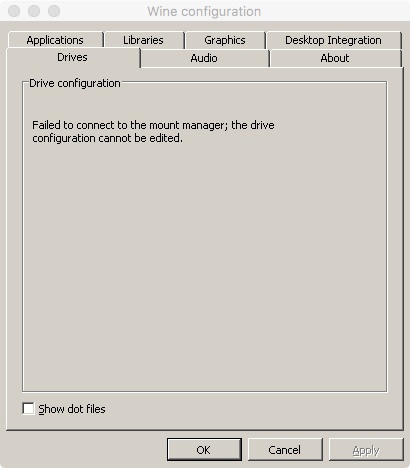Click the empty area inside Drive configuration box
The width and height of the screenshot is (410, 468).
point(205,267)
